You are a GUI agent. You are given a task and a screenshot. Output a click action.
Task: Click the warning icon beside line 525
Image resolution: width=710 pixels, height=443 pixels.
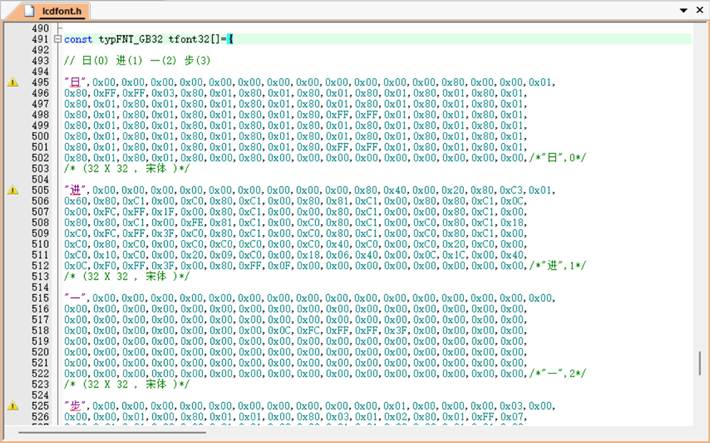click(13, 406)
